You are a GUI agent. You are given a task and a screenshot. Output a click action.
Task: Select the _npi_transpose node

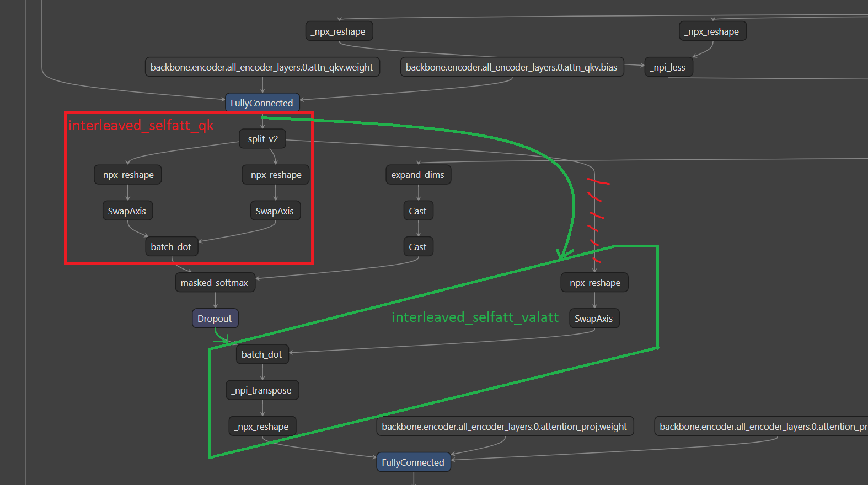tap(262, 390)
